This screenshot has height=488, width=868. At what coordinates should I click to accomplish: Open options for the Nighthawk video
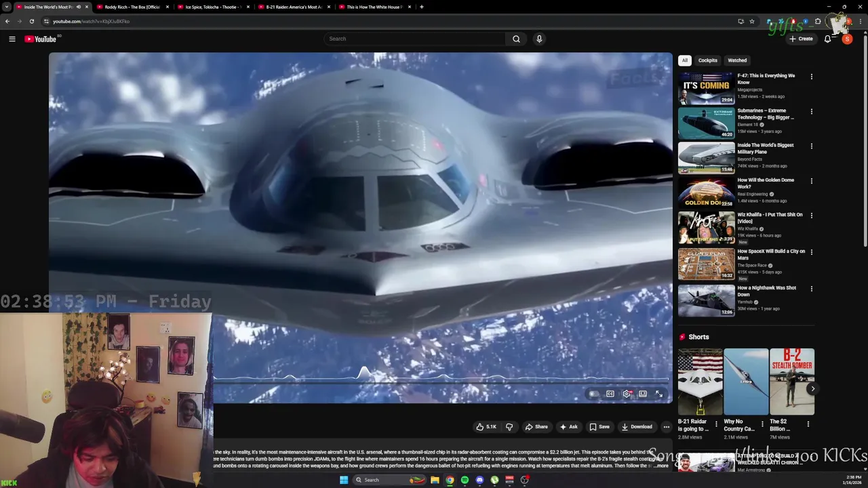[811, 289]
